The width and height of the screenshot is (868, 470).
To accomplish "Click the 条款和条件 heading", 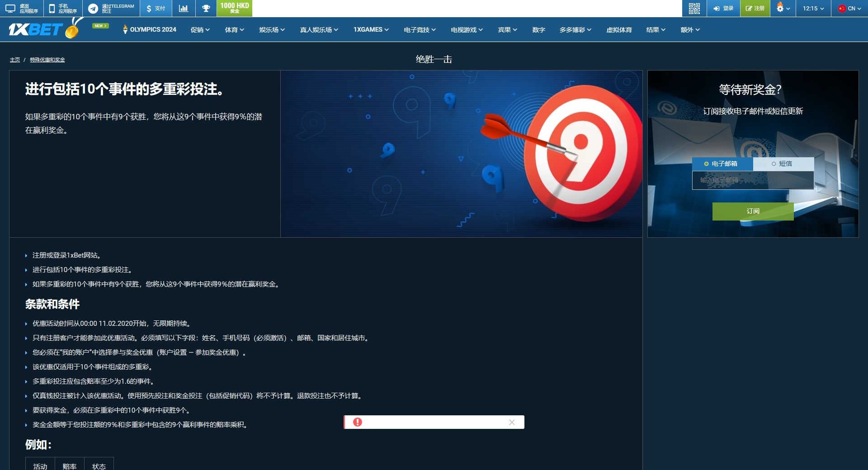I will click(x=52, y=304).
